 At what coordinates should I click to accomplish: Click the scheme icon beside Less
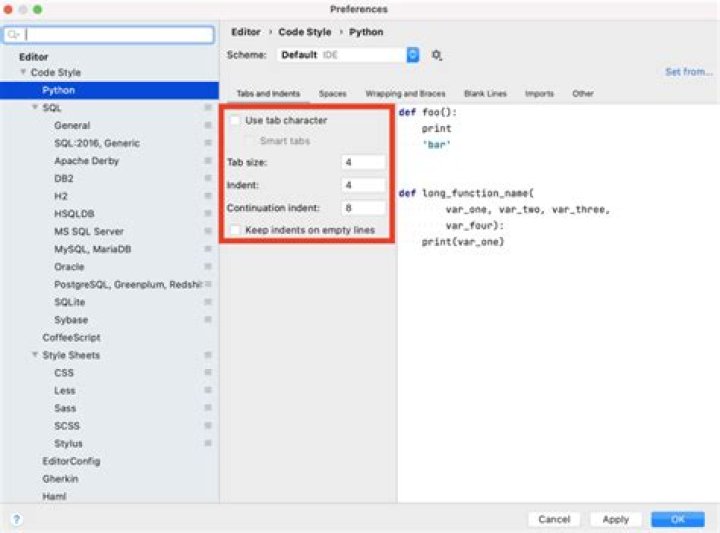pos(208,390)
